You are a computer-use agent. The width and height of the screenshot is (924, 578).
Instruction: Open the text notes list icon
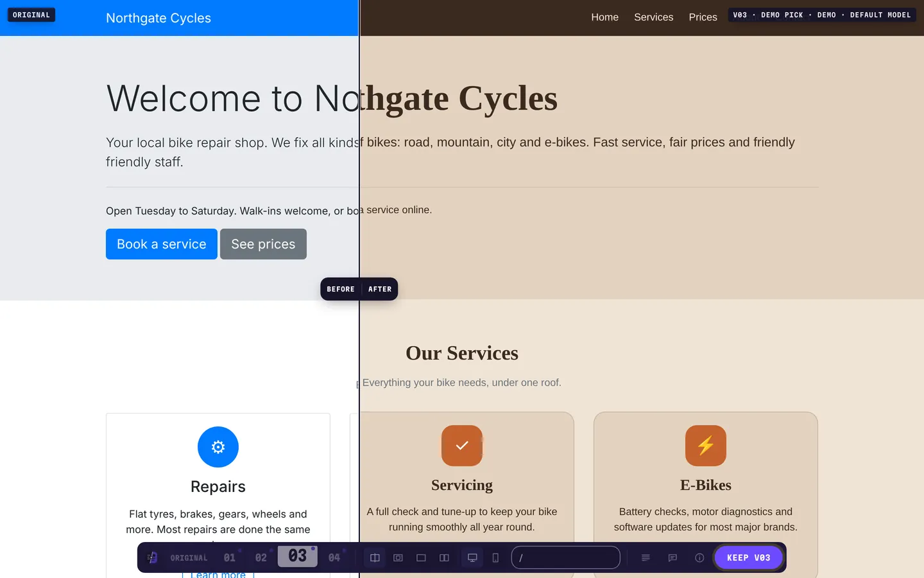click(x=646, y=557)
